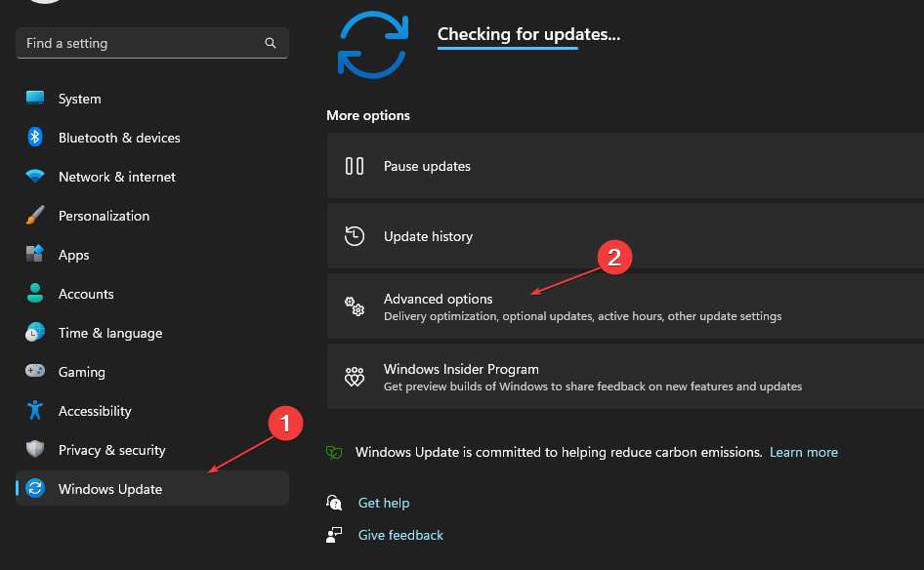Focus the Find a setting search box
The image size is (924, 570).
point(137,44)
